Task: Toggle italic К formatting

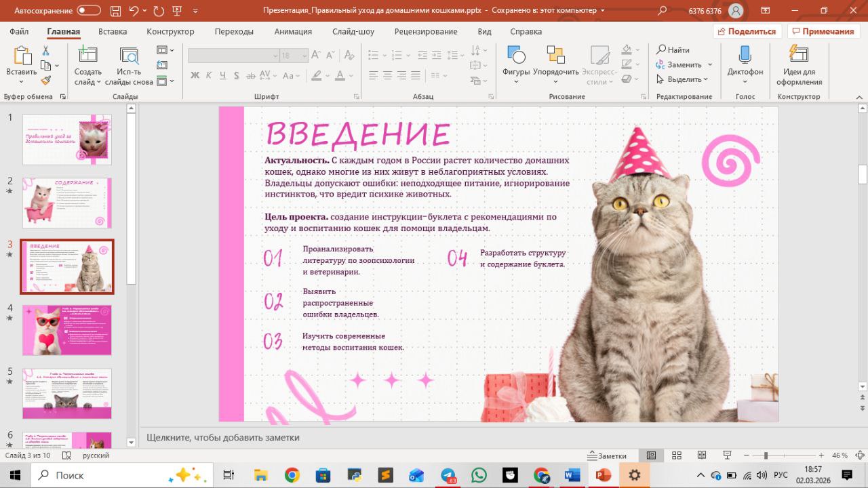Action: [209, 75]
